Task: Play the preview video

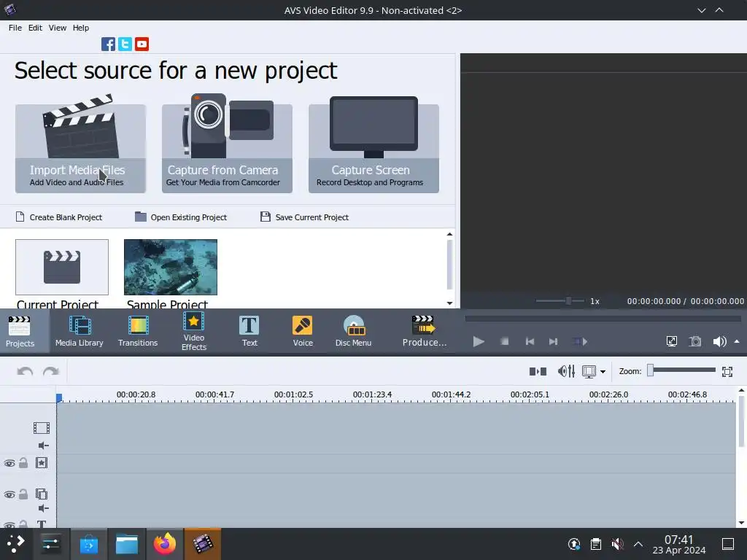Action: coord(479,341)
